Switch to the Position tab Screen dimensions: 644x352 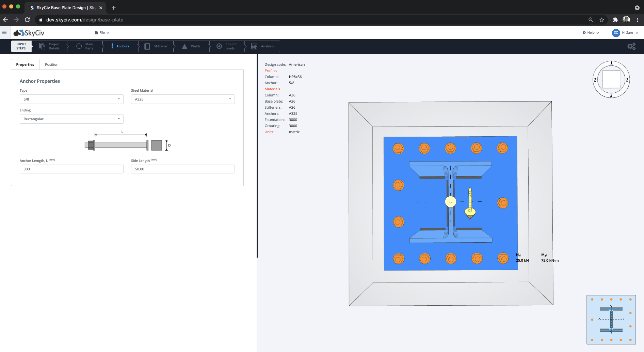tap(51, 64)
